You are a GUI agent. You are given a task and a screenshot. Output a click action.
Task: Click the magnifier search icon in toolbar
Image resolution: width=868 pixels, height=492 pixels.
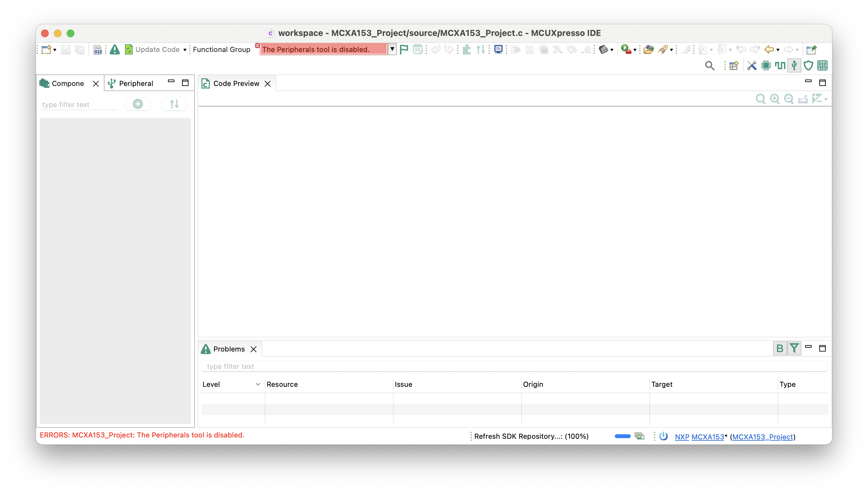(710, 65)
